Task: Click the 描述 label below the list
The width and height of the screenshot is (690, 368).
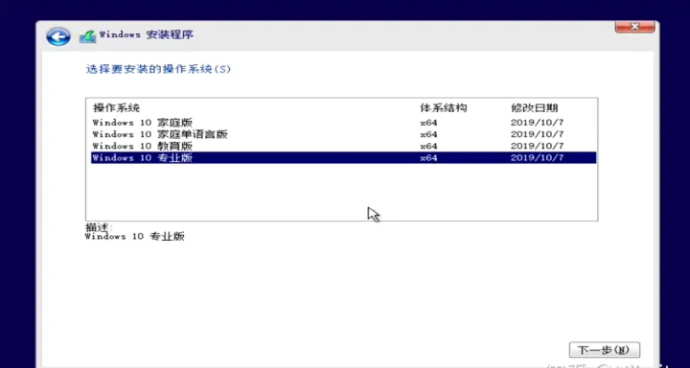Action: tap(99, 227)
